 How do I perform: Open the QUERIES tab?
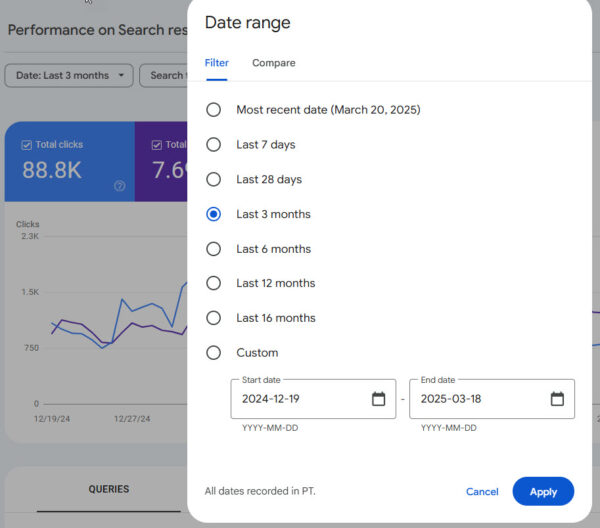point(109,489)
